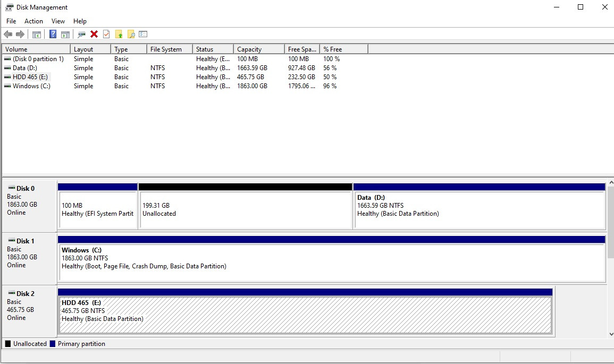Click the Properties checkmark-page icon
Image resolution: width=614 pixels, height=364 pixels.
pyautogui.click(x=106, y=34)
